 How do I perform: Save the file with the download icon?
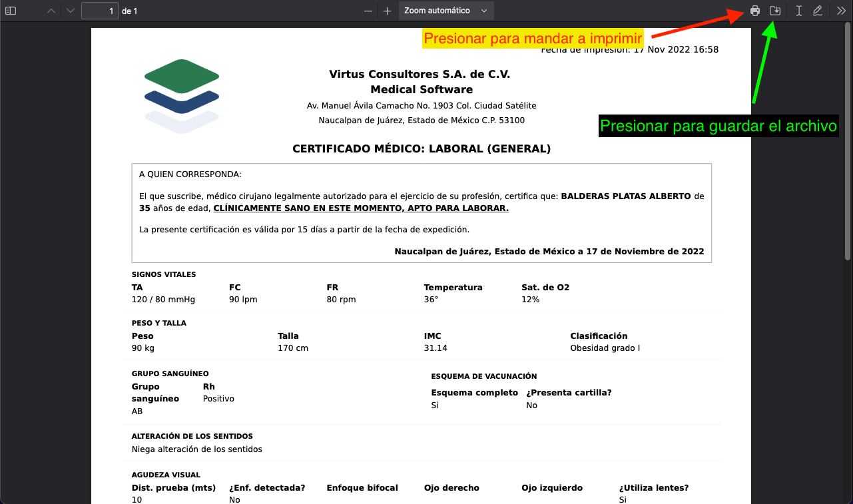(x=775, y=11)
